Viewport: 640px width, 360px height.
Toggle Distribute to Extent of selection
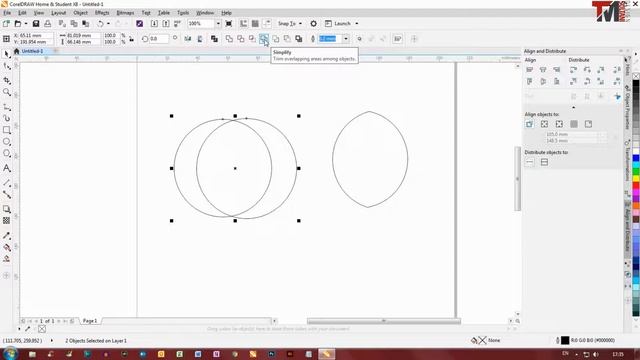point(529,162)
